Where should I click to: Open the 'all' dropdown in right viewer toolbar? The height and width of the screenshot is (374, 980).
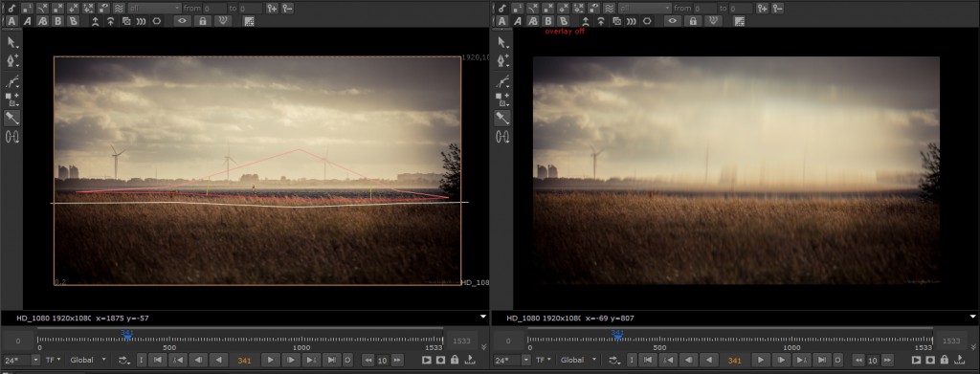[x=645, y=8]
